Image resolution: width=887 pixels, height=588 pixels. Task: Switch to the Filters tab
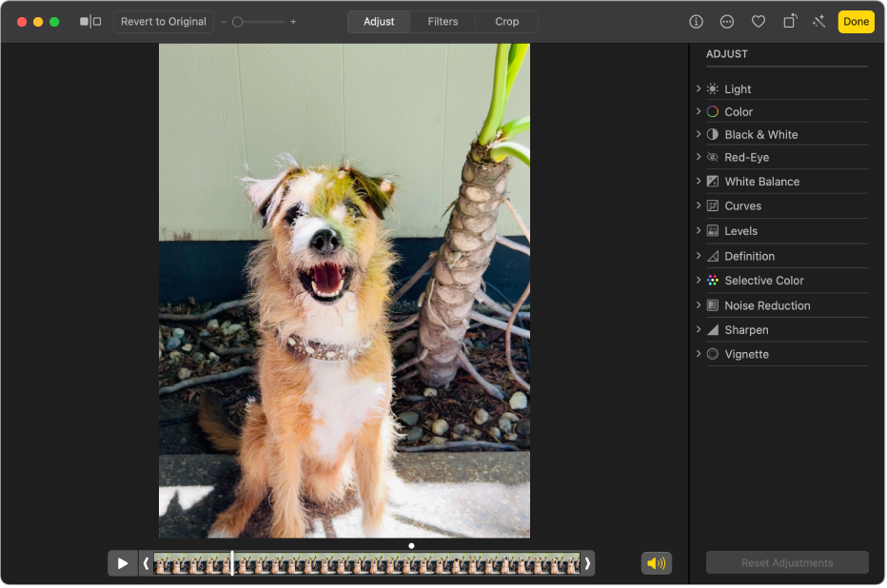(x=443, y=22)
